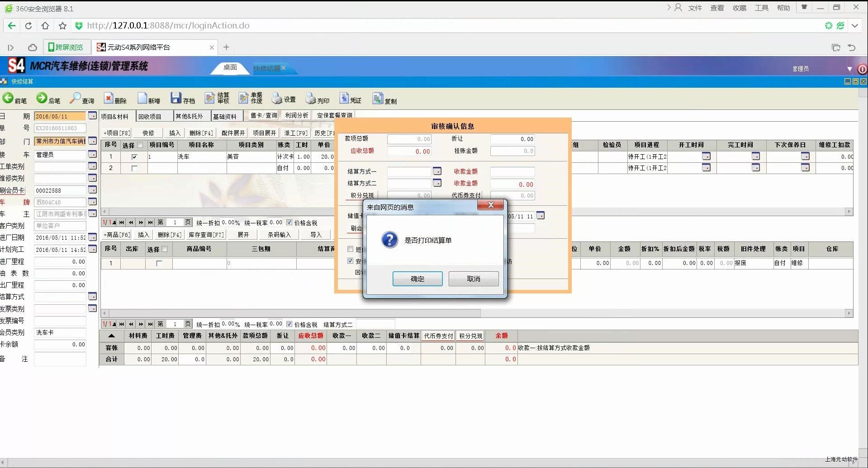The width and height of the screenshot is (868, 468).
Task: Open the 查询 search magnifier tool
Action: coord(75,98)
